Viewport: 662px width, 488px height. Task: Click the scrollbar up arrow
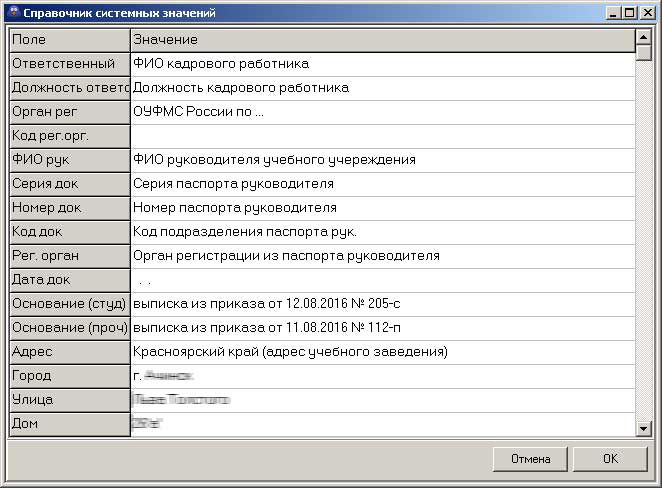(x=643, y=37)
